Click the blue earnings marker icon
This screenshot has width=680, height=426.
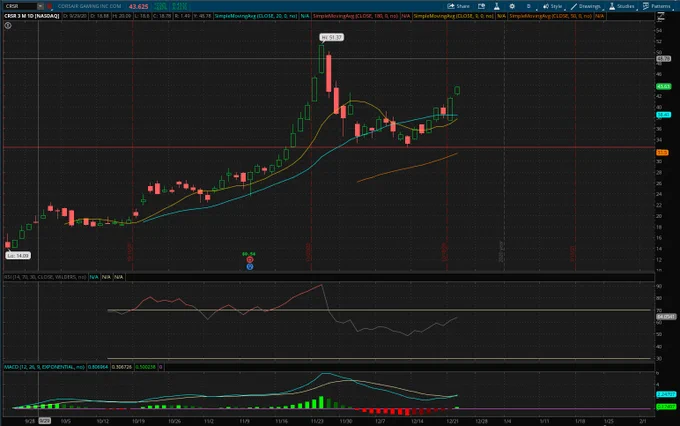click(x=250, y=266)
